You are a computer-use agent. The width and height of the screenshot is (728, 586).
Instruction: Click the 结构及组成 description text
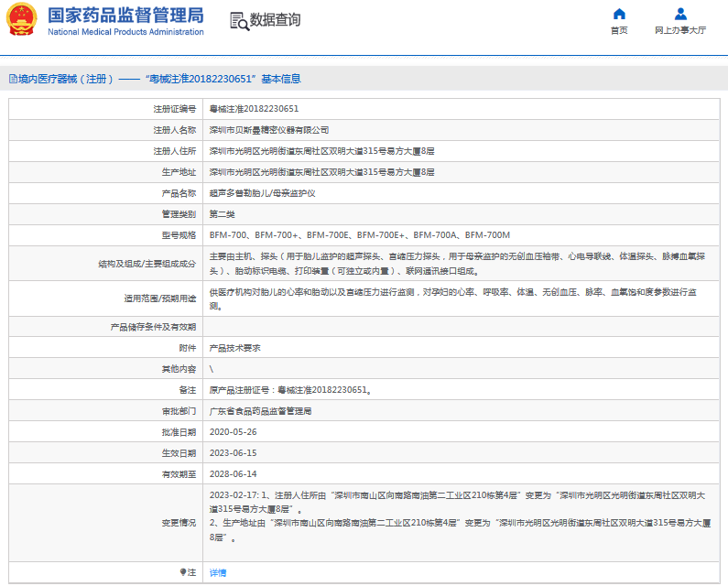[457, 264]
